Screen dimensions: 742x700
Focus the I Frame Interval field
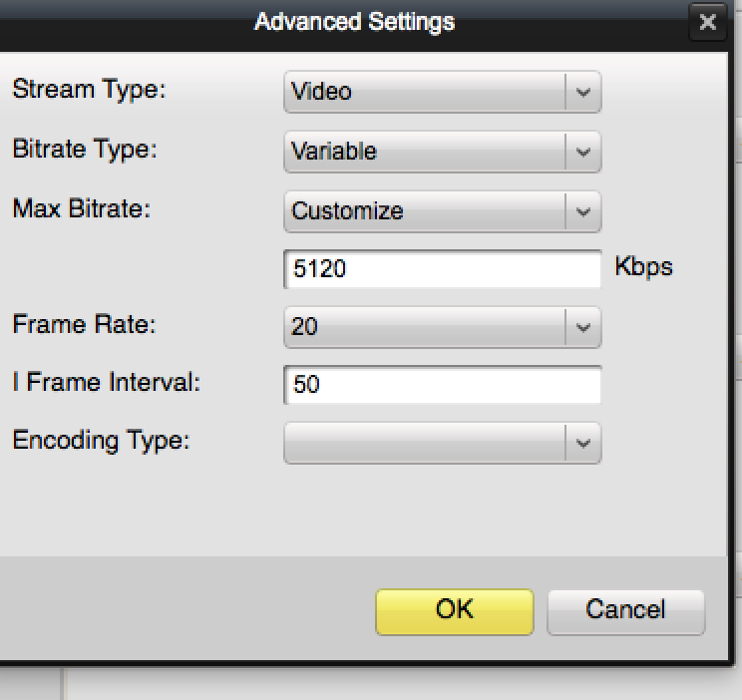[x=443, y=385]
